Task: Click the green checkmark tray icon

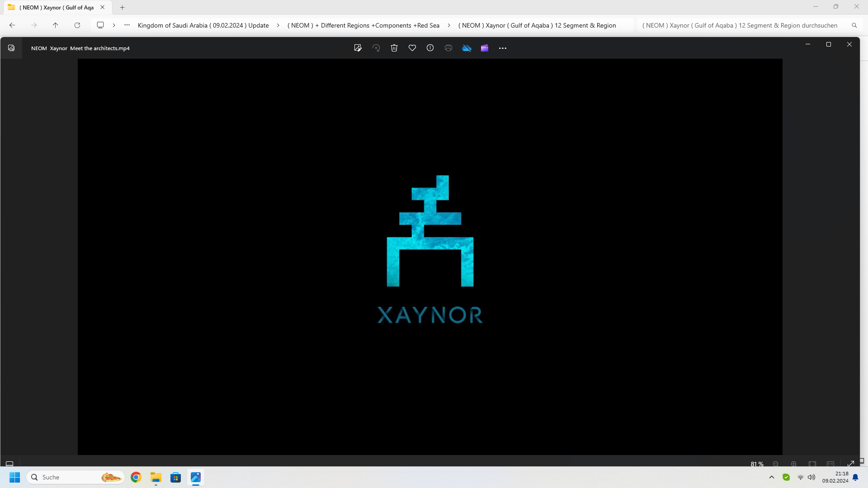Action: click(x=786, y=477)
